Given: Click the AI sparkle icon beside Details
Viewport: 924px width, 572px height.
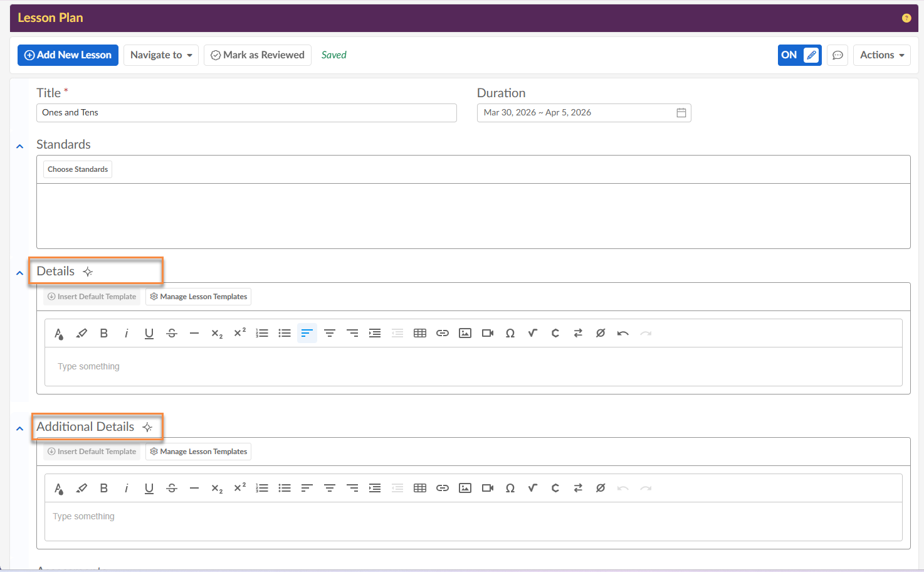Looking at the screenshot, I should click(x=88, y=272).
